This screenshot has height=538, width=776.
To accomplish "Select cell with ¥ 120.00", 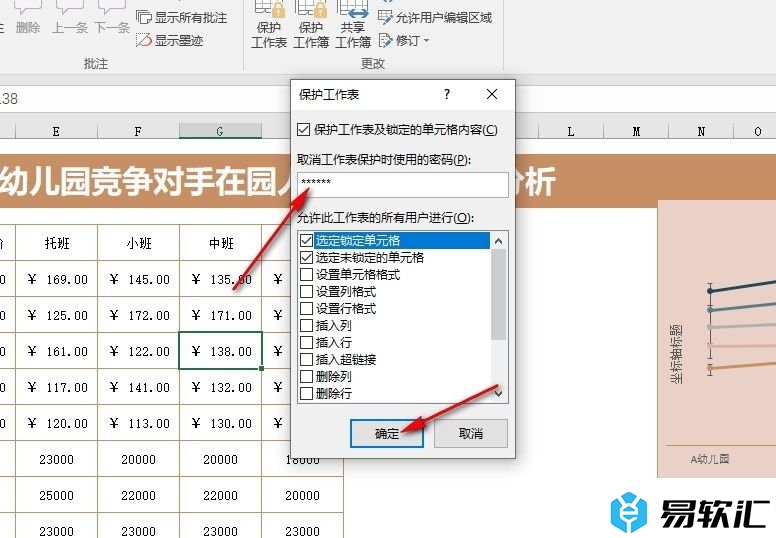I will click(x=56, y=424).
